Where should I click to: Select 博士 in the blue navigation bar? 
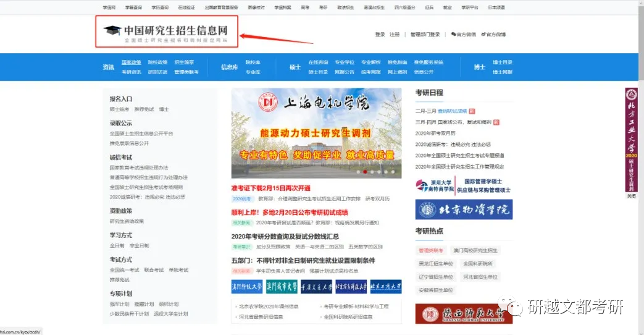coord(480,67)
